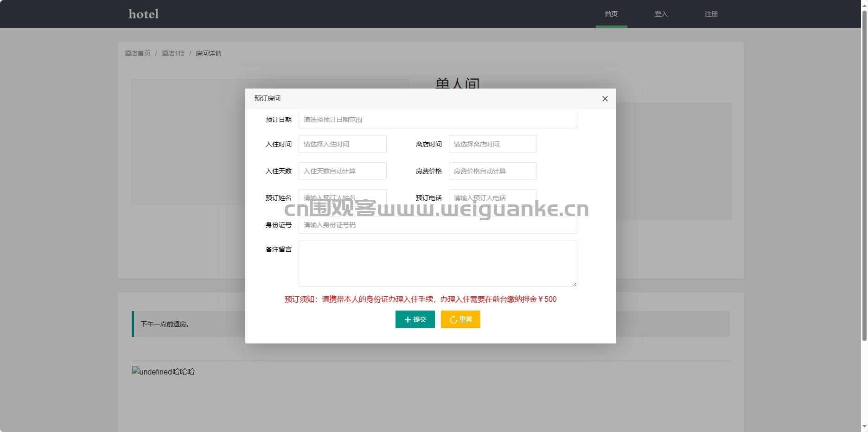Click the 下午一点前退房。 notice text
The height and width of the screenshot is (432, 868).
click(165, 324)
